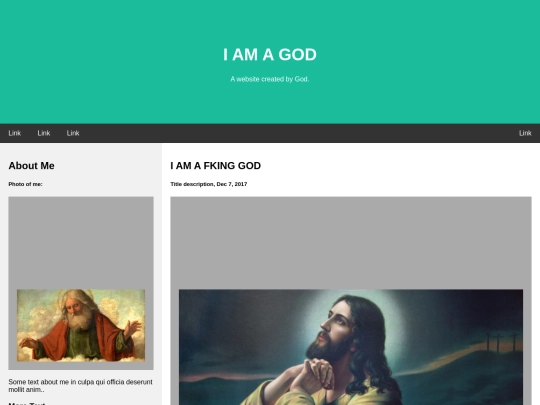The image size is (540, 405).
Task: Click the right-aligned Link in the navbar
Action: [x=525, y=133]
